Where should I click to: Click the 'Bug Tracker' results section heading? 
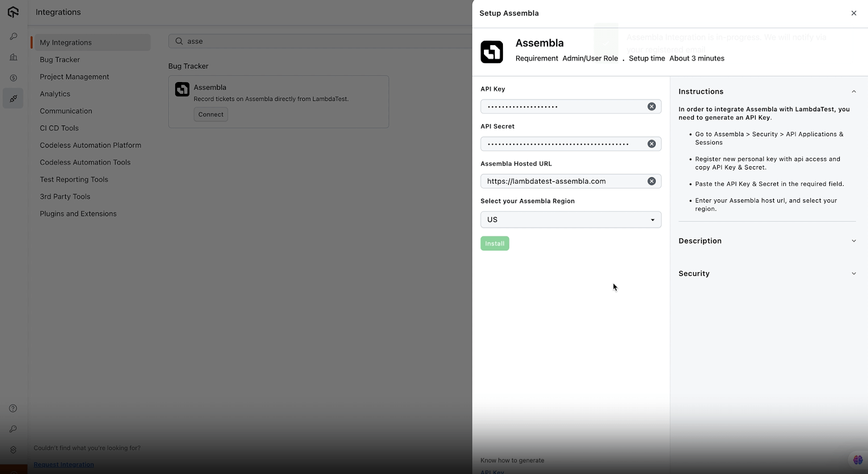(x=188, y=66)
